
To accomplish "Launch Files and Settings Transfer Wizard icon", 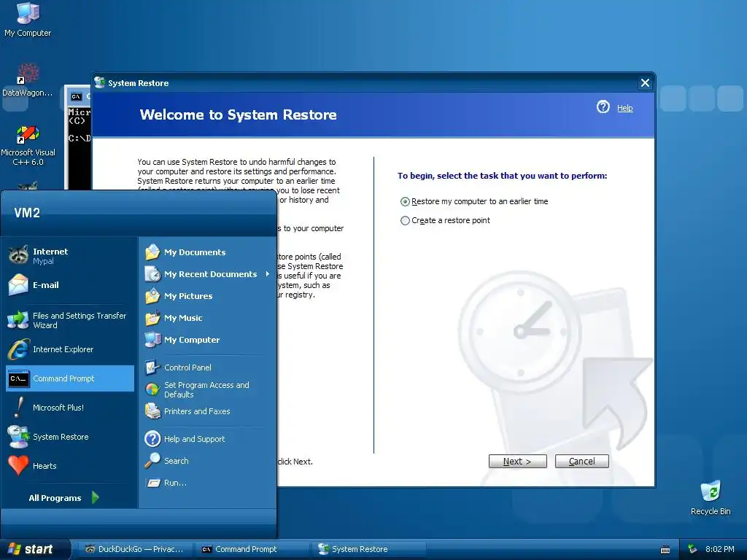I will [18, 320].
